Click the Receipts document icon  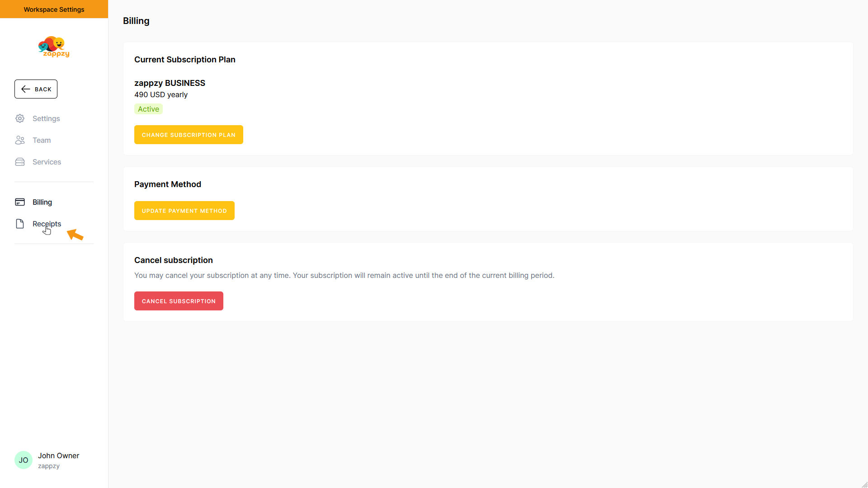[20, 224]
